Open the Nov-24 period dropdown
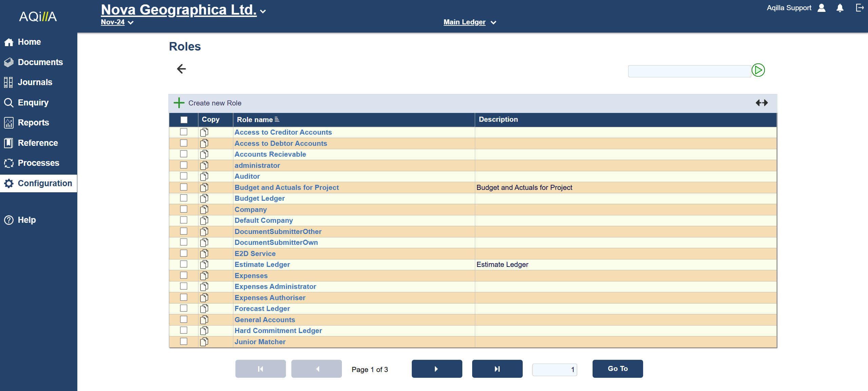The width and height of the screenshot is (868, 391). point(131,23)
